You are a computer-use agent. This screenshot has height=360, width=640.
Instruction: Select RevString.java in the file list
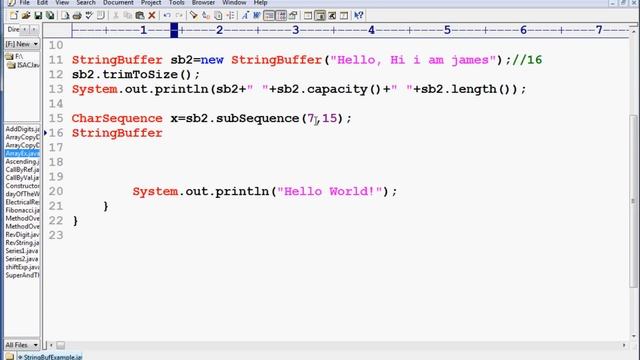(22, 243)
